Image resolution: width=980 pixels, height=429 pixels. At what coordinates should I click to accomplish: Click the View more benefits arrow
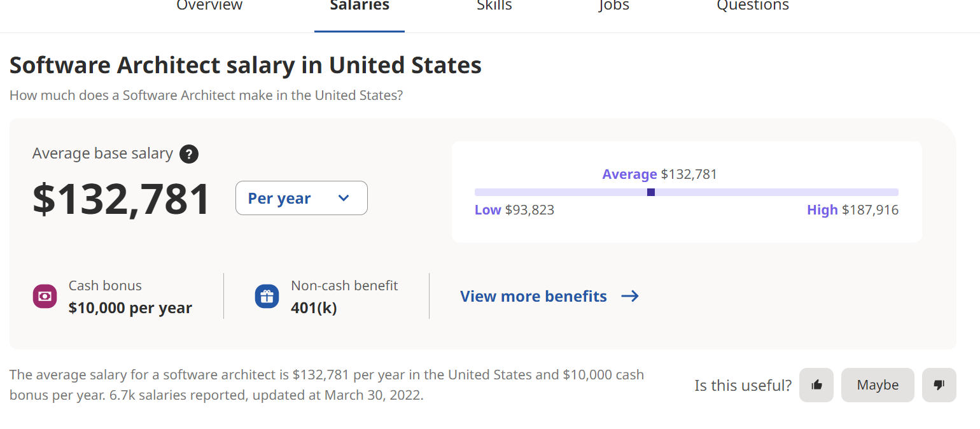pyautogui.click(x=630, y=296)
